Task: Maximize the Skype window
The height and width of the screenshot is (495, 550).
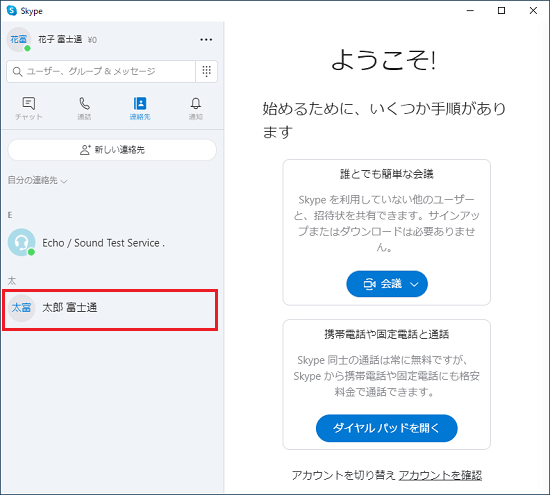Action: click(502, 11)
